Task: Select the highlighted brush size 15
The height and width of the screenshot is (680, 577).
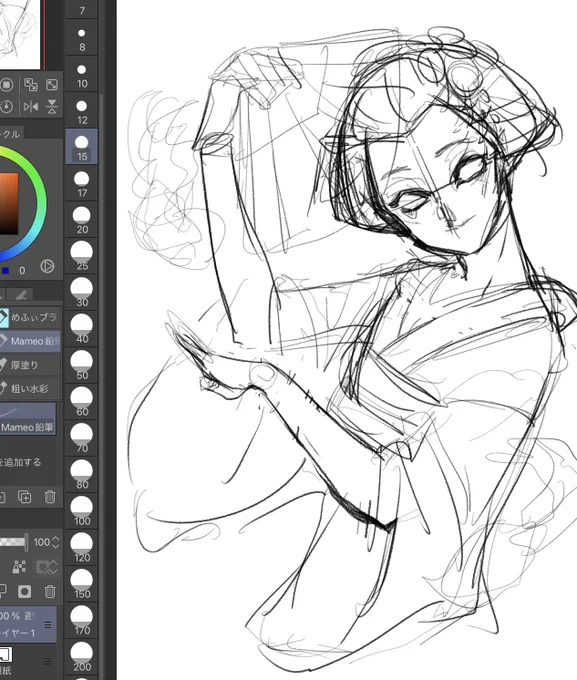Action: pos(82,147)
